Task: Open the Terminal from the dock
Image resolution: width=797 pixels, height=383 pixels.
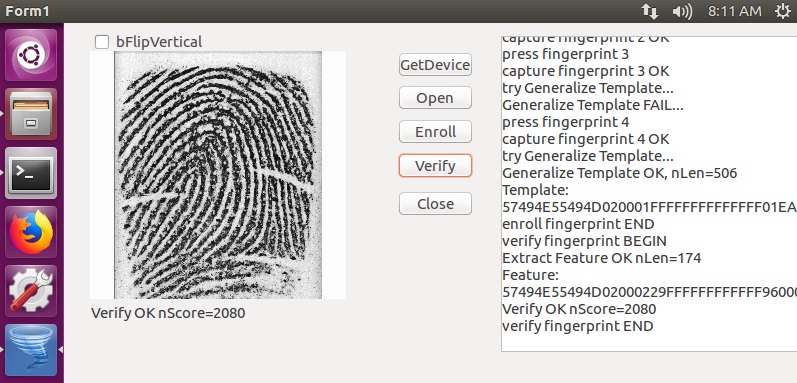Action: tap(31, 173)
